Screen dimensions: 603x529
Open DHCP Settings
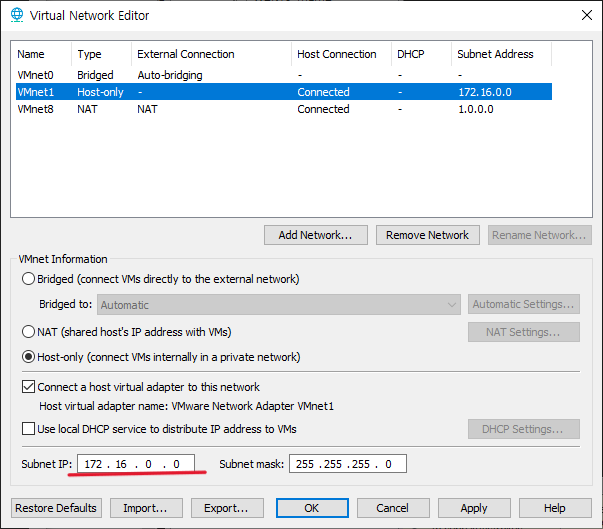pos(524,429)
